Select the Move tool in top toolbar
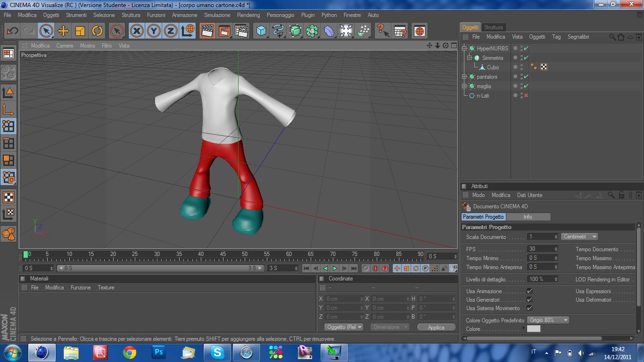This screenshot has height=362, width=644. pyautogui.click(x=63, y=31)
